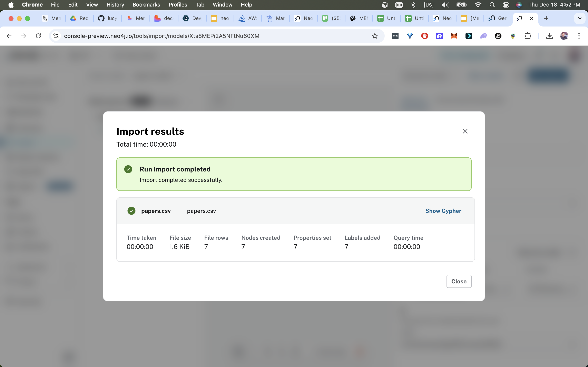Open the Chrome Extensions puzzle icon
Viewport: 588px width, 367px height.
[528, 36]
